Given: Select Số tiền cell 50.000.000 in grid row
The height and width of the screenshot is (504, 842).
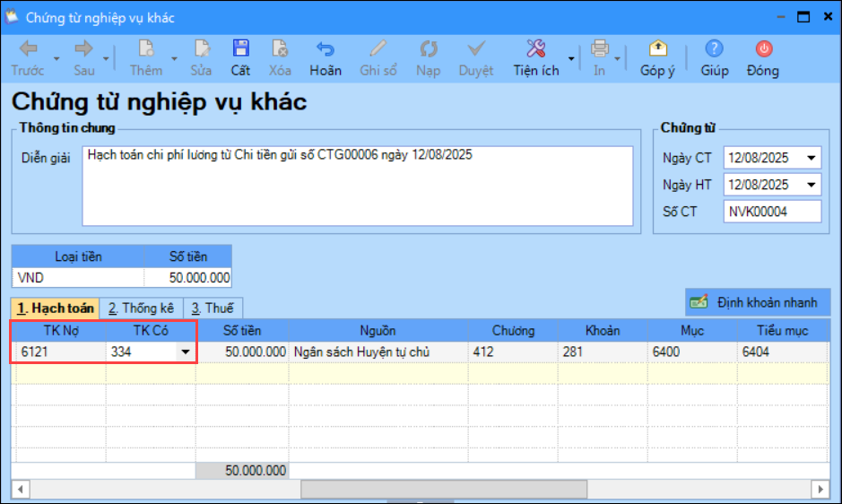Looking at the screenshot, I should 243,352.
